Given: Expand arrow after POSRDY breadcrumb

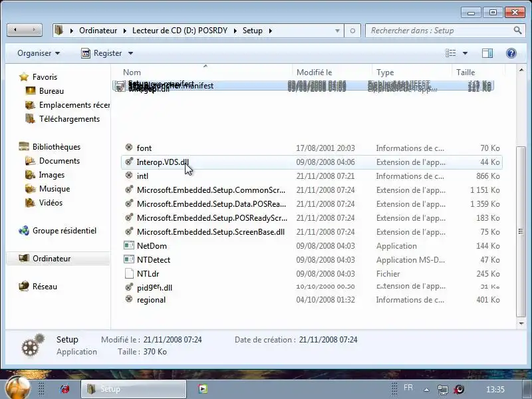Looking at the screenshot, I should click(235, 31).
